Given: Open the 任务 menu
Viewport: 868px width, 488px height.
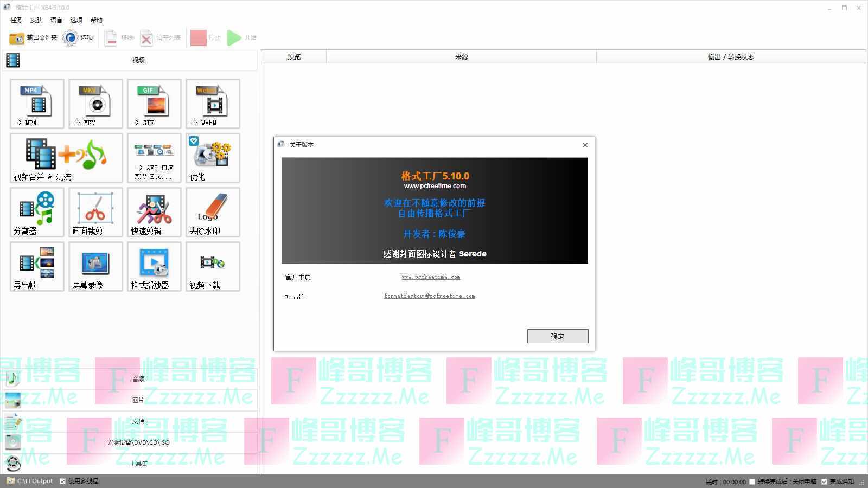Looking at the screenshot, I should [x=16, y=20].
